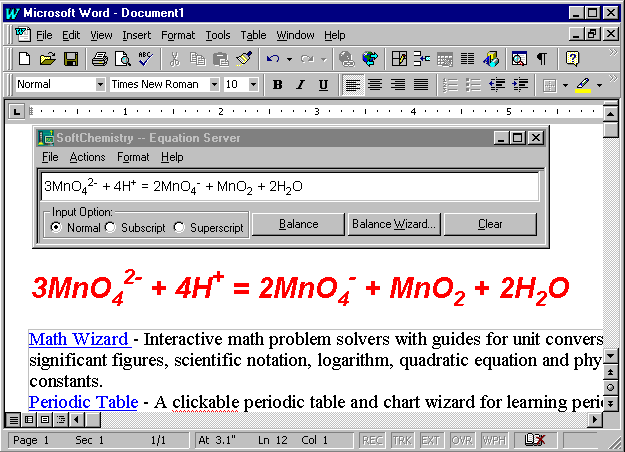Save the document with floppy icon
Viewport: 625px width, 452px height.
pyautogui.click(x=71, y=59)
